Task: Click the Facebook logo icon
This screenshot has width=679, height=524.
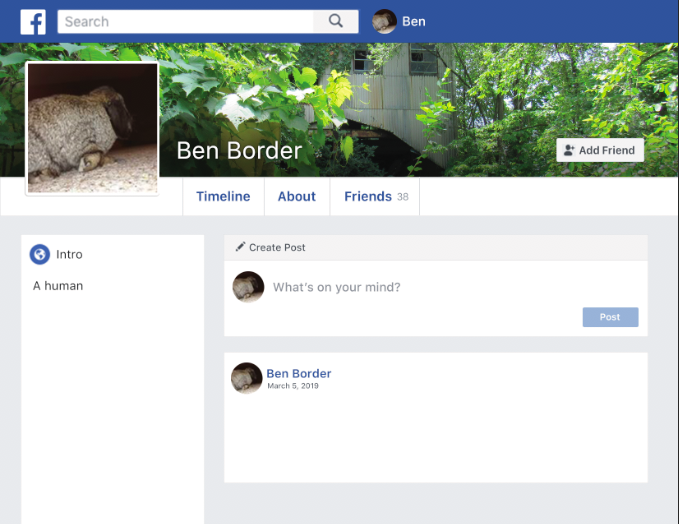Action: tap(33, 22)
